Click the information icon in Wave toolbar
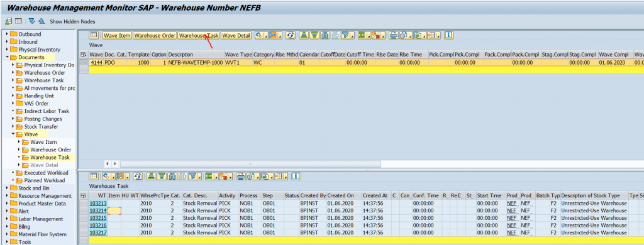644x245 pixels. [449, 35]
